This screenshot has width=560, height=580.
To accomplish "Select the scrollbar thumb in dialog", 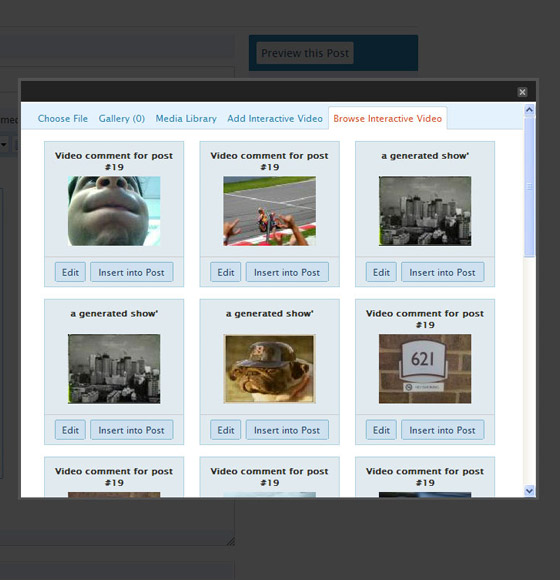I will [529, 186].
